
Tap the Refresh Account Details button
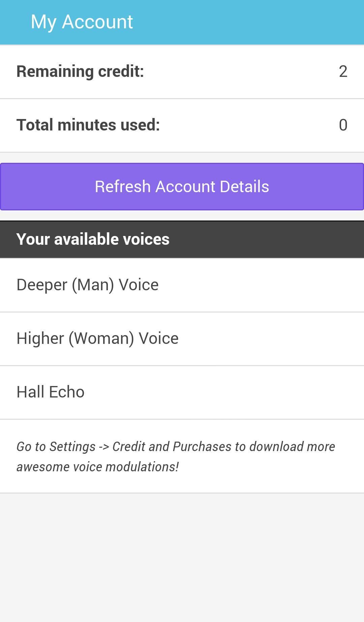(182, 186)
